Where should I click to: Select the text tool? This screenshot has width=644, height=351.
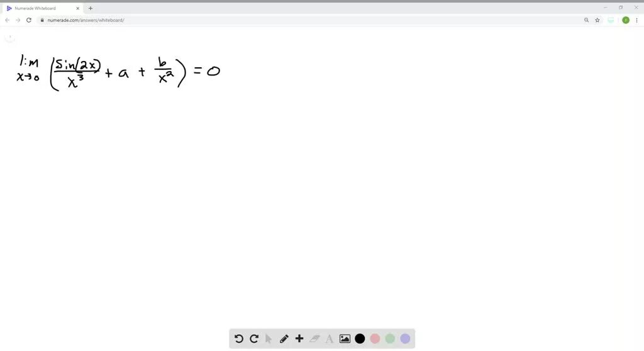pyautogui.click(x=330, y=338)
